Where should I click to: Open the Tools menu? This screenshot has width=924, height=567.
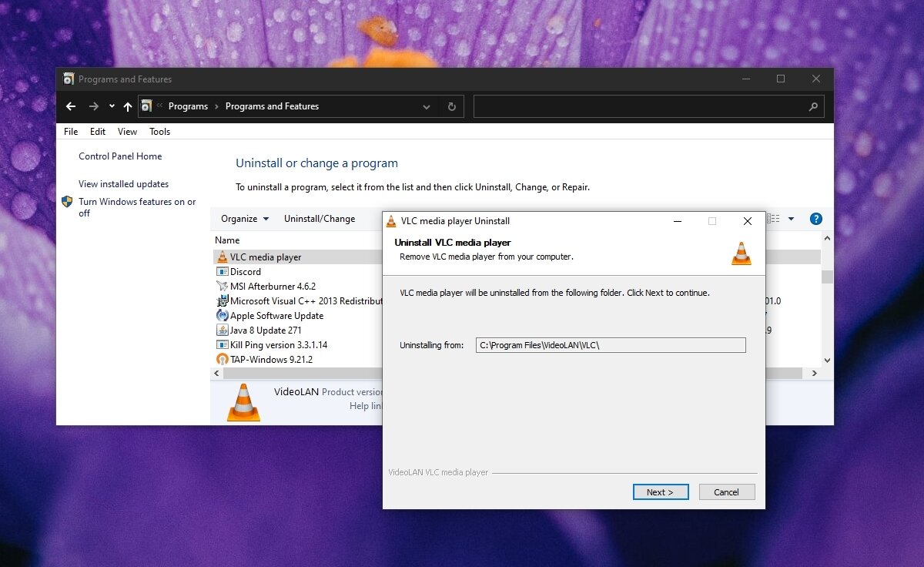[x=159, y=131]
